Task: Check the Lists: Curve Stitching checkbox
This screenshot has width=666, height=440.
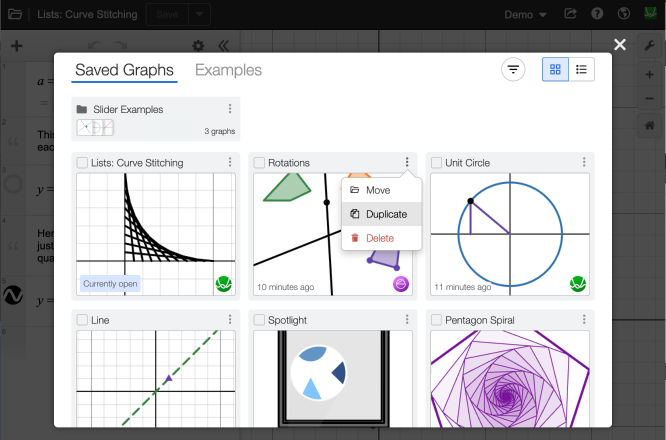Action: (81, 163)
